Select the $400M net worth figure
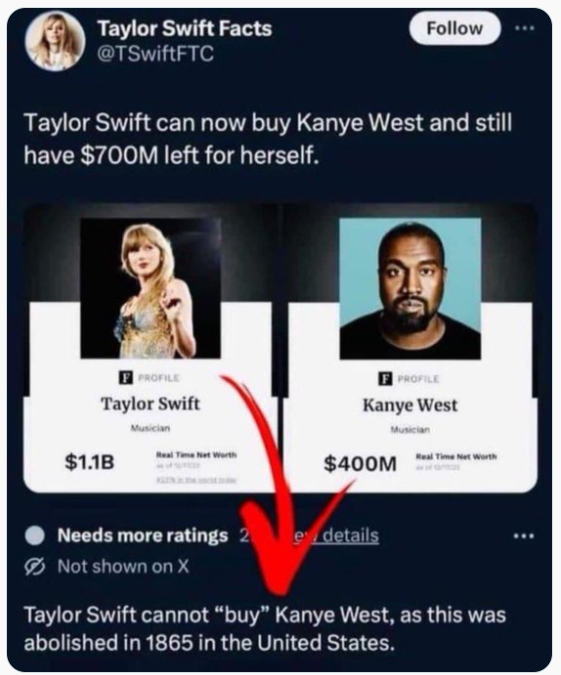 pos(360,464)
